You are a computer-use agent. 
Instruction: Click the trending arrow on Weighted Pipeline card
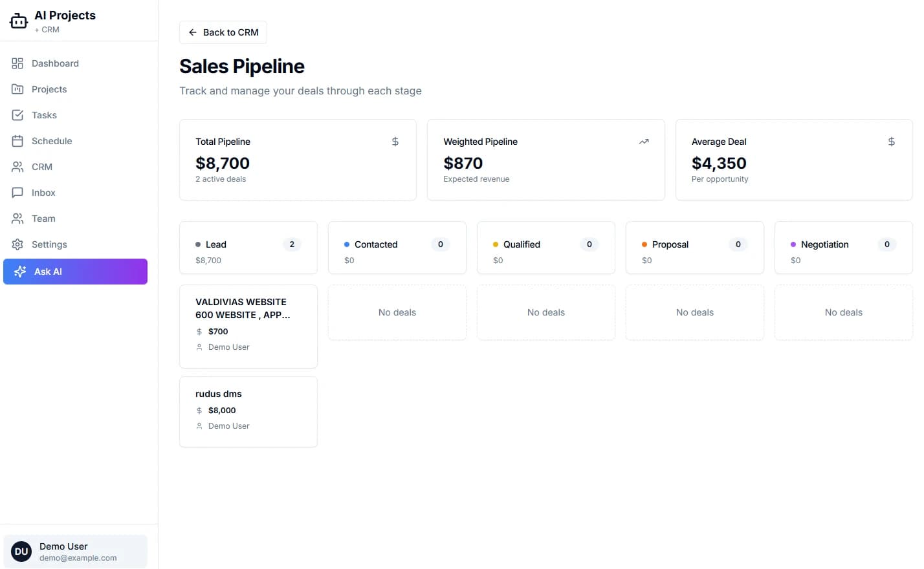tap(643, 141)
